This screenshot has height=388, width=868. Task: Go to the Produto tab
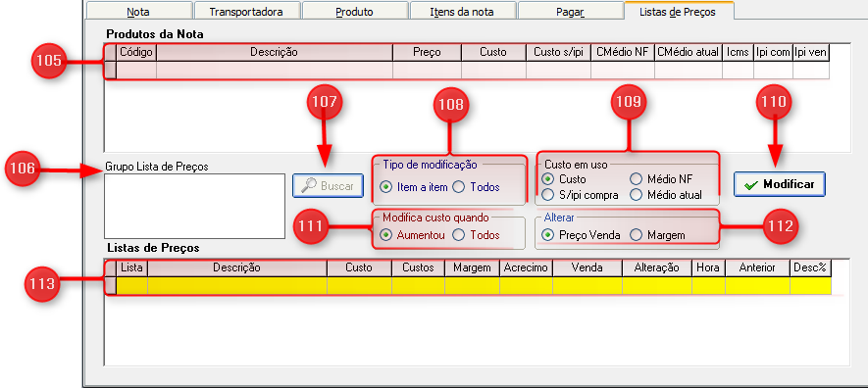[x=354, y=11]
